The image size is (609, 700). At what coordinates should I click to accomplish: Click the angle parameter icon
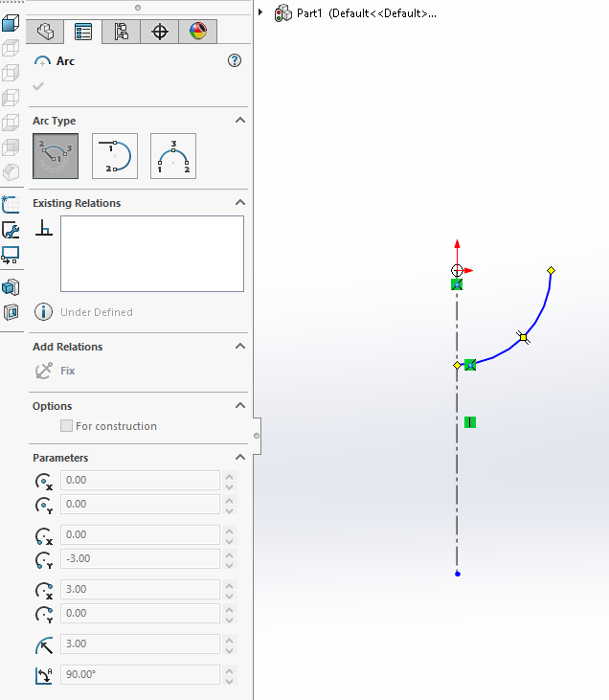[44, 676]
